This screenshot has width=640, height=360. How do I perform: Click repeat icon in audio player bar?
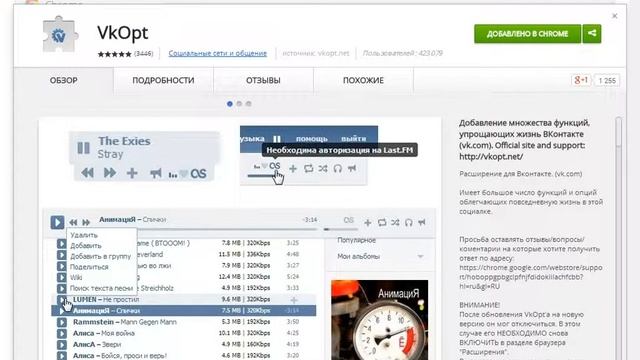click(x=382, y=222)
